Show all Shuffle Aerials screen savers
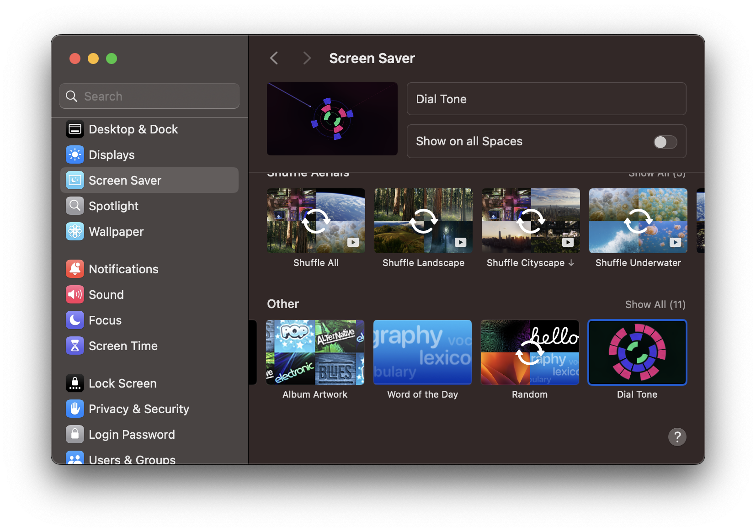Screen dimensions: 756x532 [x=657, y=174]
